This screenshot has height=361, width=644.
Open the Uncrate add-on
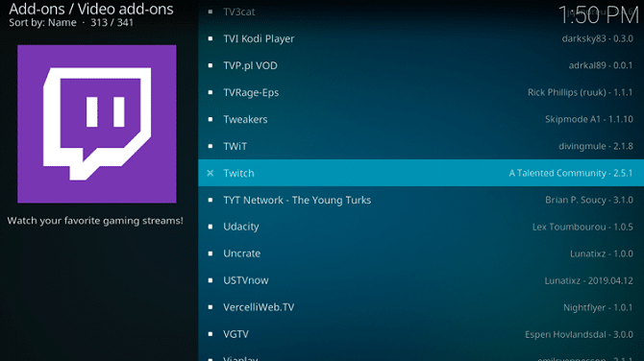tap(421, 253)
